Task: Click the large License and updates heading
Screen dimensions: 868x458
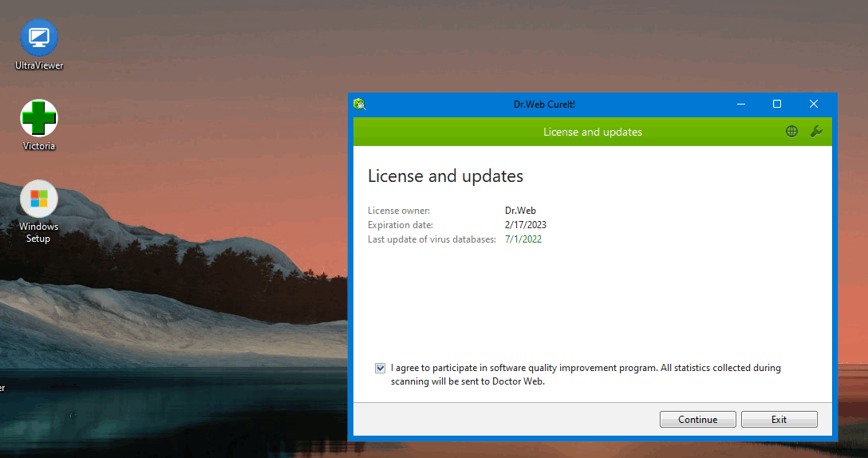Action: tap(445, 176)
